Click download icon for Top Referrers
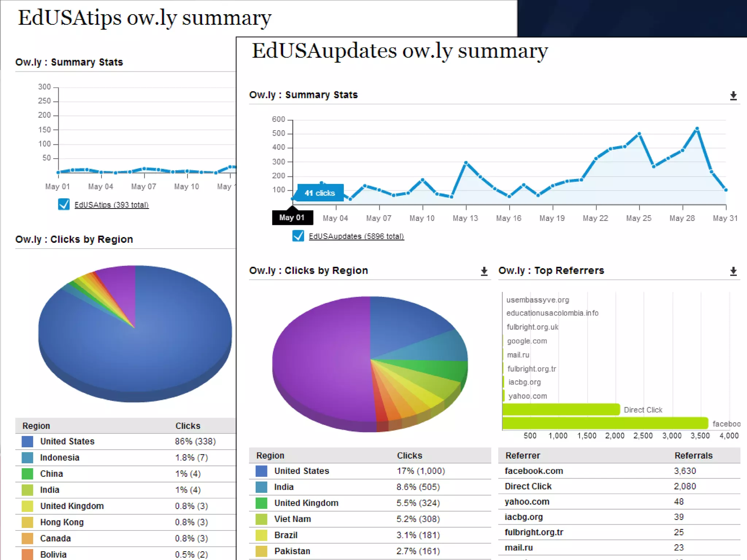Screen dimensions: 747x560 733,271
